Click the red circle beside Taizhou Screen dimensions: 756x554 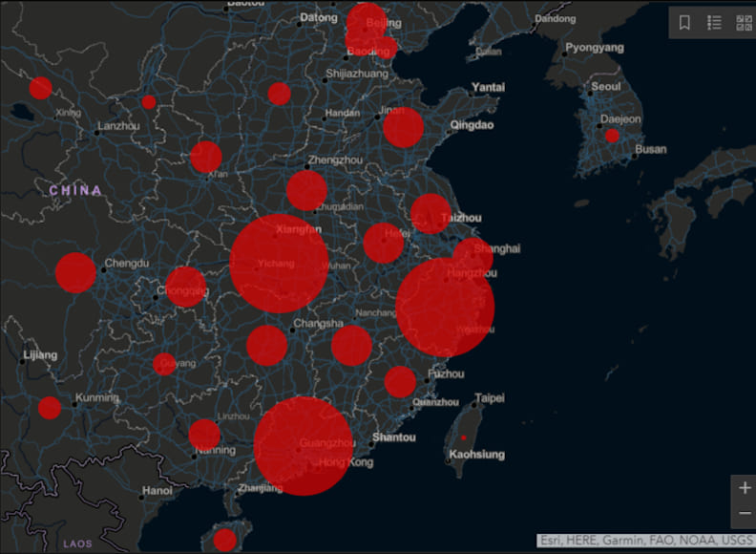click(x=431, y=214)
